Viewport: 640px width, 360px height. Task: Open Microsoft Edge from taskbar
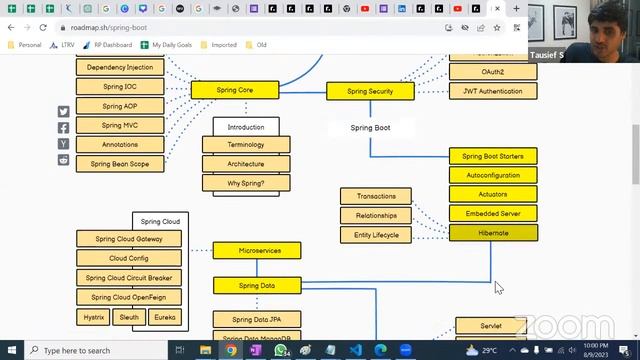click(380, 350)
